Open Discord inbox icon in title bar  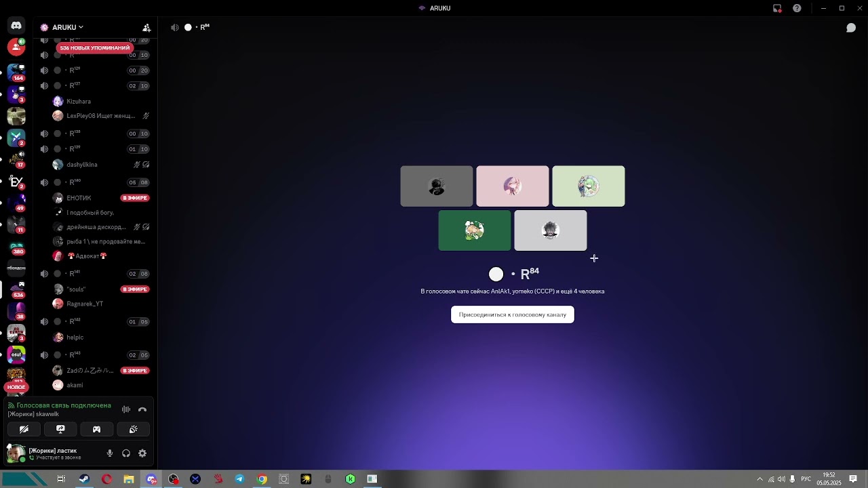777,8
